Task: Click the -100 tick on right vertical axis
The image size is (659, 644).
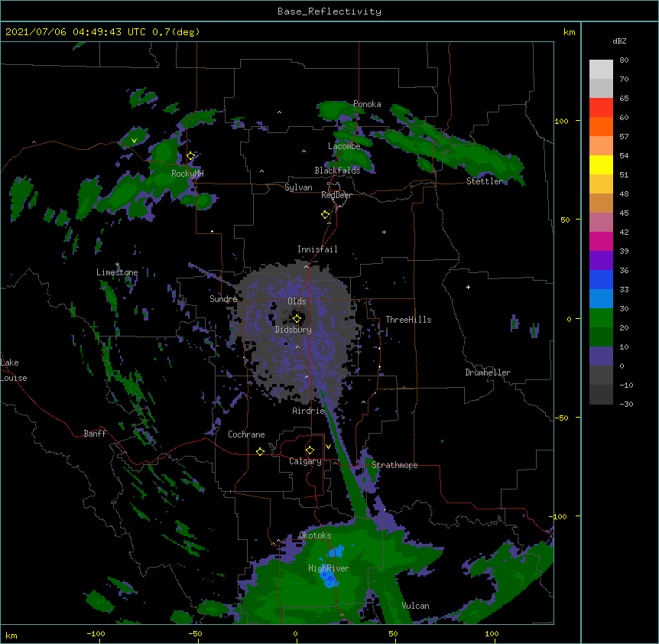Action: click(x=559, y=516)
